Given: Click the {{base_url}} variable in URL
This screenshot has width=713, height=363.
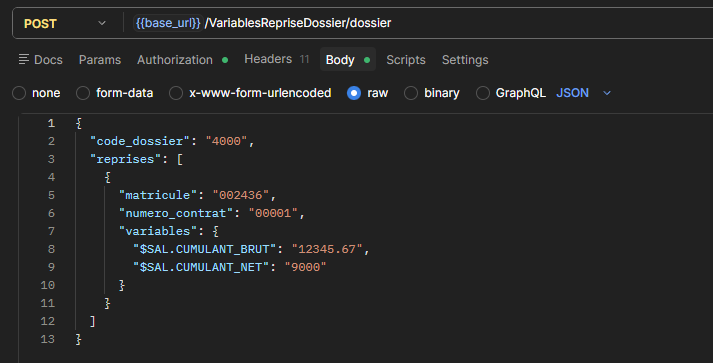Looking at the screenshot, I should (168, 23).
